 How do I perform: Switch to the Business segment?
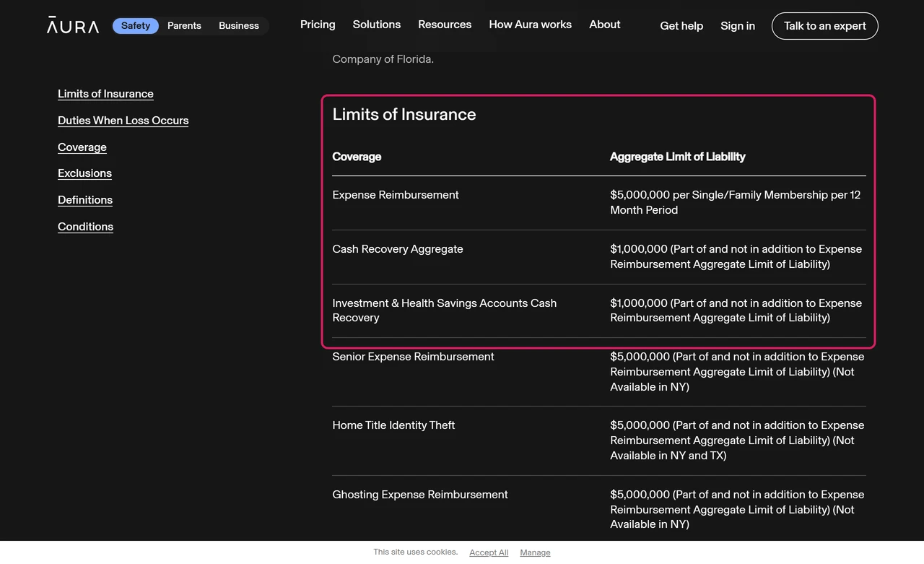pyautogui.click(x=239, y=26)
